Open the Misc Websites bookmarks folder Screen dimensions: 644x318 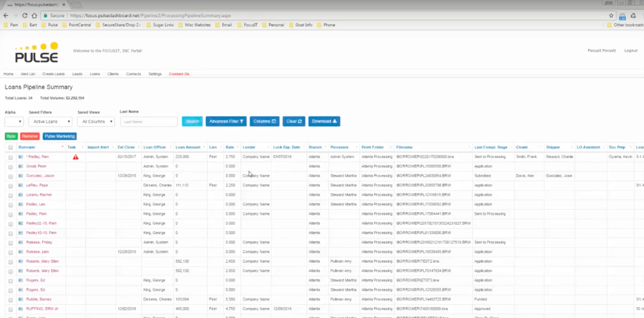pos(195,25)
